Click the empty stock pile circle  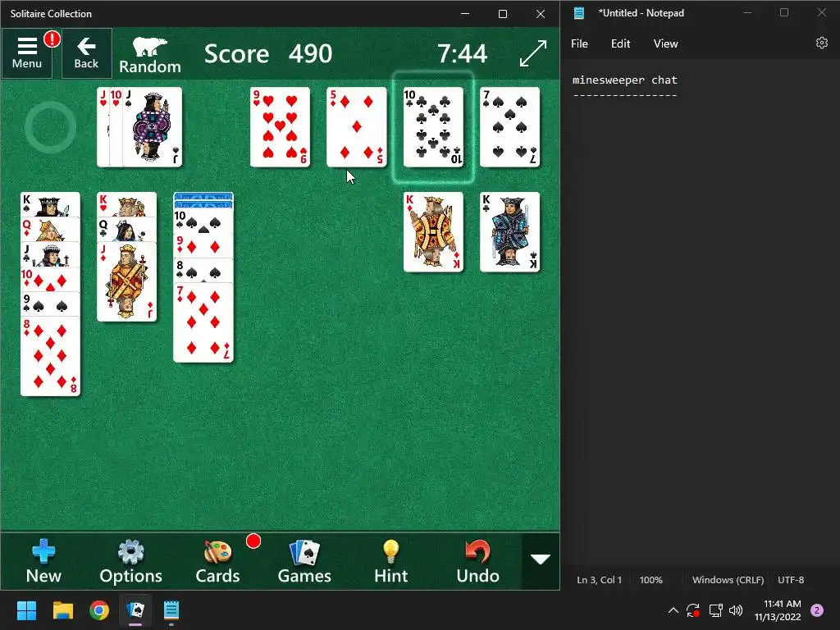50,127
